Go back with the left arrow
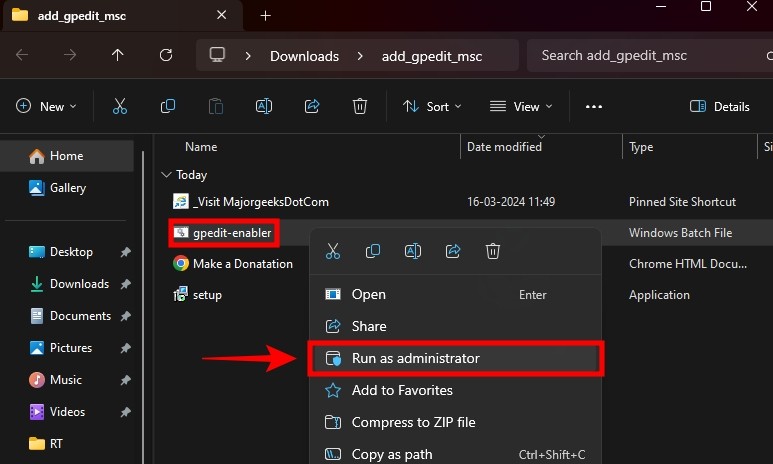The height and width of the screenshot is (464, 773). tap(22, 55)
